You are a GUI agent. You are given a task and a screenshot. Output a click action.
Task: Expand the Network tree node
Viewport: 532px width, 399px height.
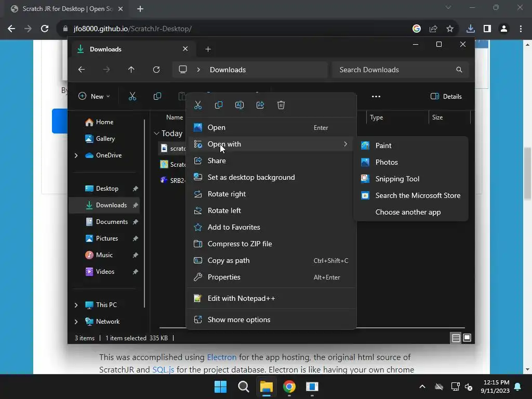coord(76,322)
